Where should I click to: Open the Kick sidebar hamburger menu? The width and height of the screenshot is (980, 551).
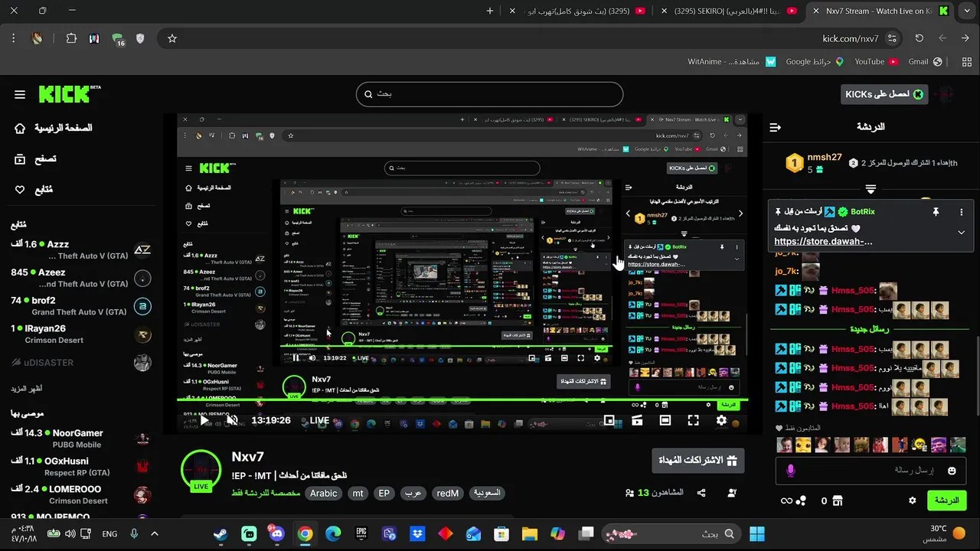coord(20,95)
